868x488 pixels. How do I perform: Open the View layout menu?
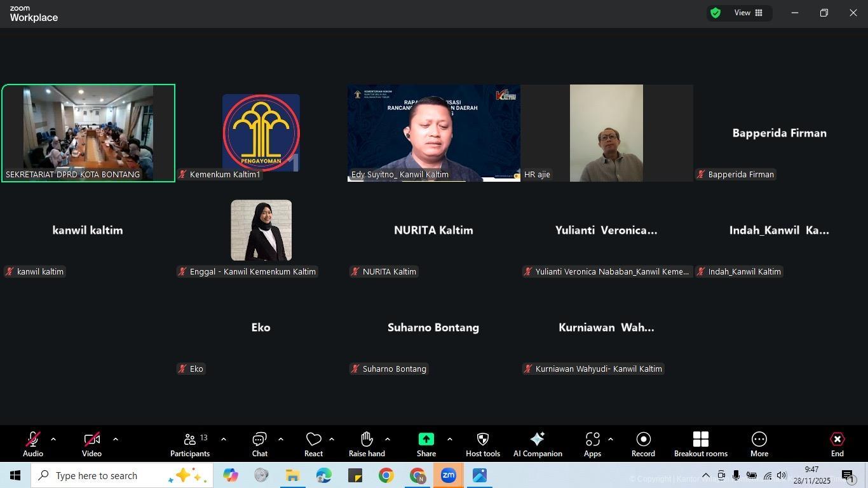pos(749,13)
